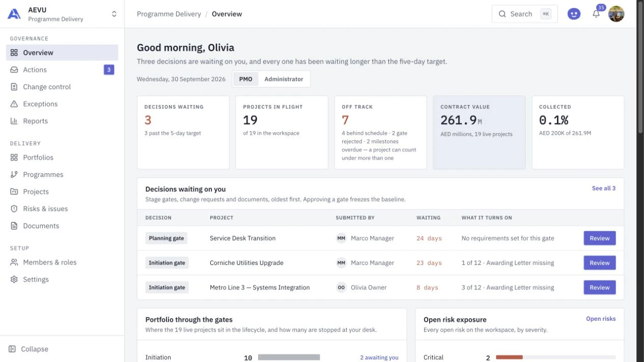Open Programmes under Delivery
Screen dimensions: 644x362
point(62,174)
